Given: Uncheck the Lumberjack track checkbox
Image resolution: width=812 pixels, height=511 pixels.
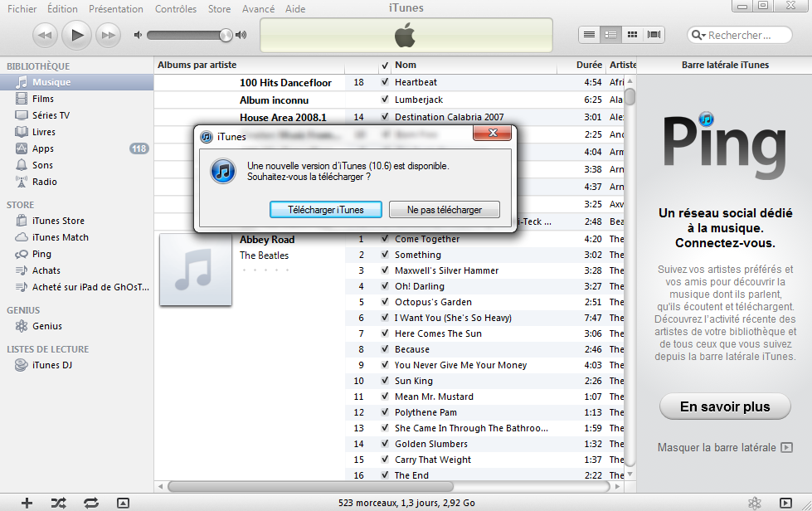Looking at the screenshot, I should (x=385, y=100).
